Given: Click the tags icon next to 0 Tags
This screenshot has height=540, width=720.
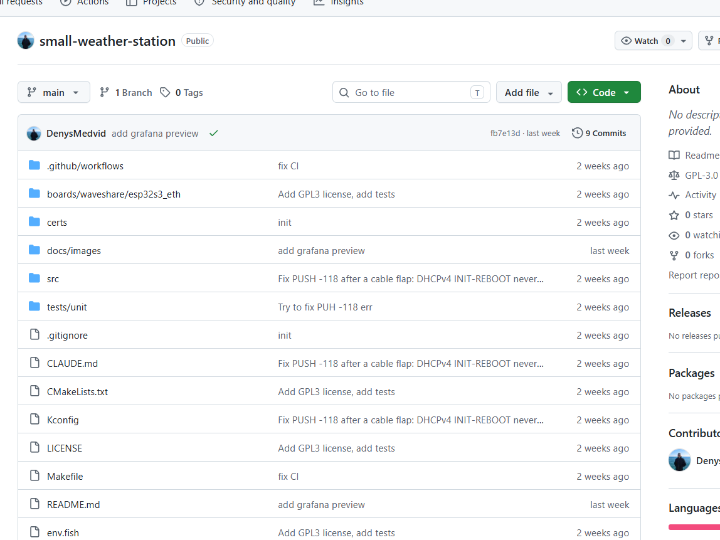Looking at the screenshot, I should [x=165, y=92].
